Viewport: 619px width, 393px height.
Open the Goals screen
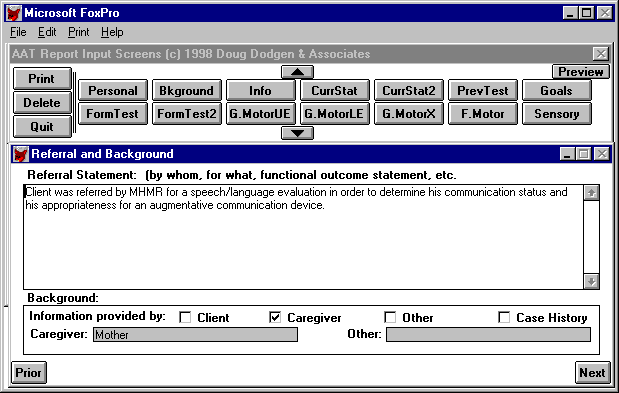(x=557, y=90)
